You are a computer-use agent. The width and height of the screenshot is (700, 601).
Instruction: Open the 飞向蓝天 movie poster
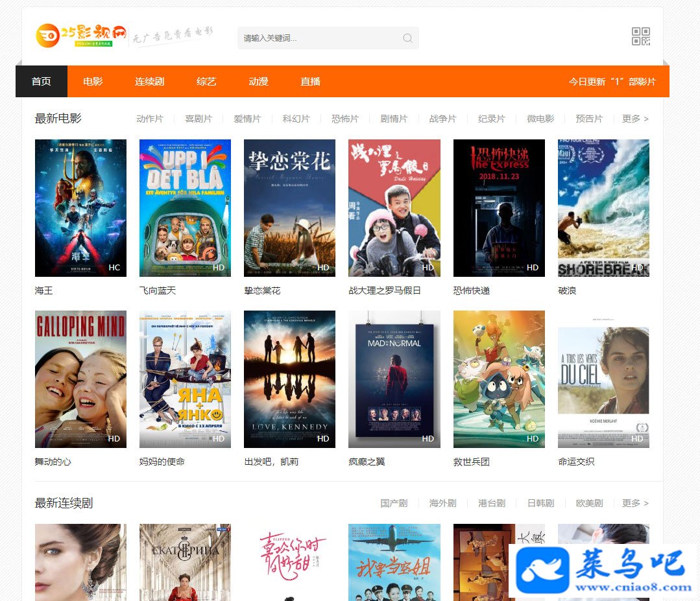tap(186, 208)
